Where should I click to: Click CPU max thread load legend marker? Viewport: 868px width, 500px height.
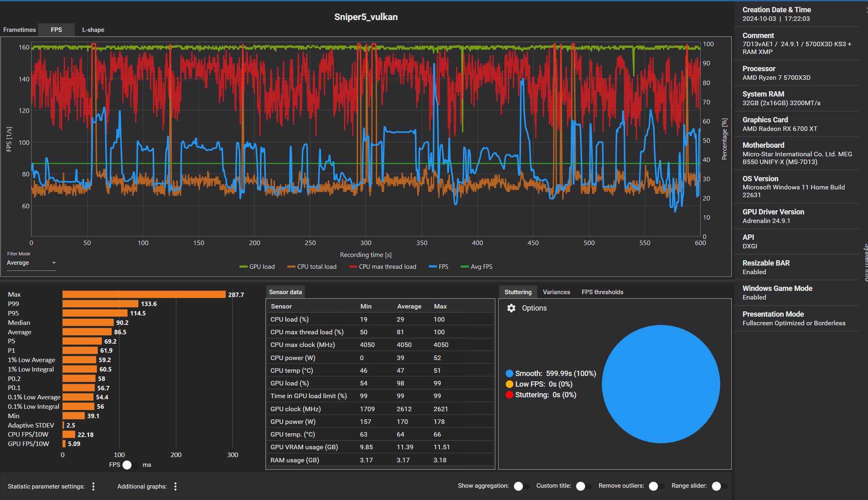(x=353, y=267)
